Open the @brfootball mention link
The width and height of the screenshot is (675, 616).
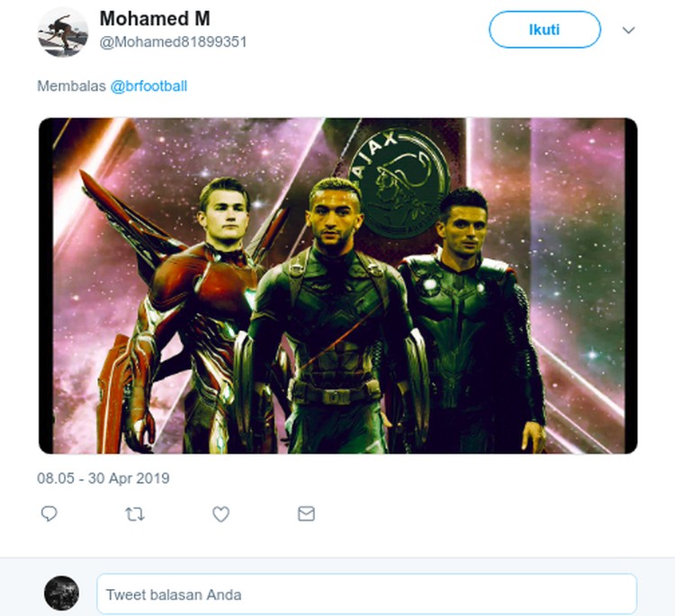click(x=148, y=86)
